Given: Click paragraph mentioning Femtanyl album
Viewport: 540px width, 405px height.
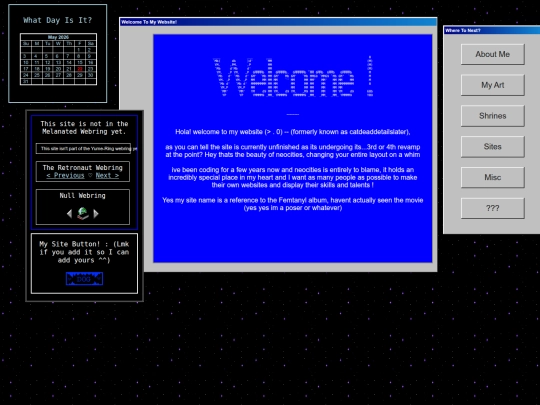Looking at the screenshot, I should [x=293, y=204].
